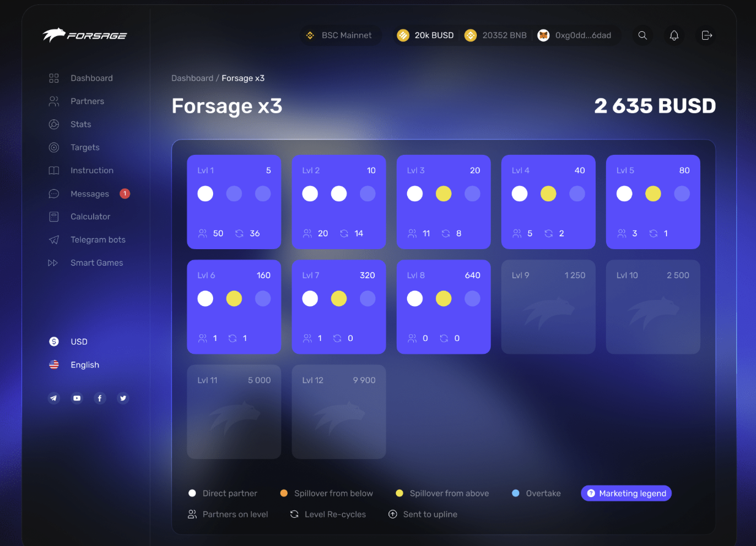756x546 pixels.
Task: Click the wallet address 0xg0dd...6dad
Action: tap(574, 36)
